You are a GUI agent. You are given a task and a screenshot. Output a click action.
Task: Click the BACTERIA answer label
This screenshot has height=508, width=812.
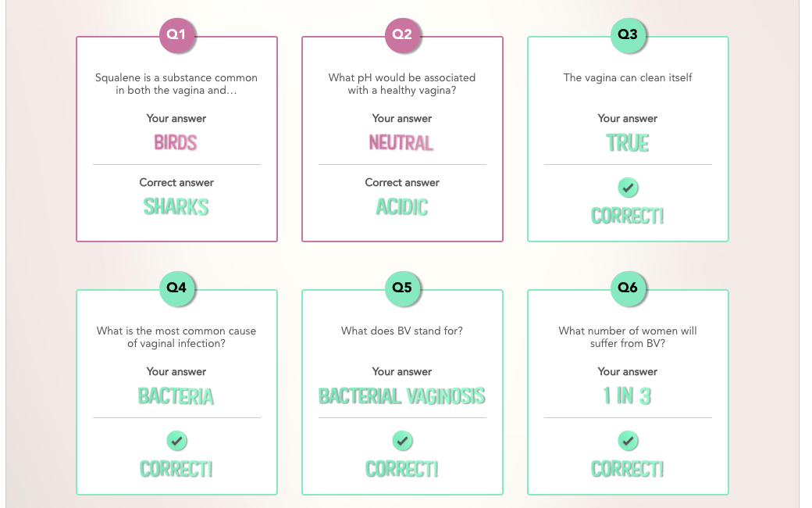point(176,396)
